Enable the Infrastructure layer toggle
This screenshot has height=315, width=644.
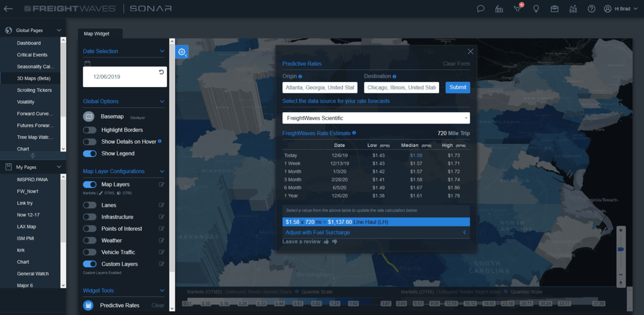point(90,217)
